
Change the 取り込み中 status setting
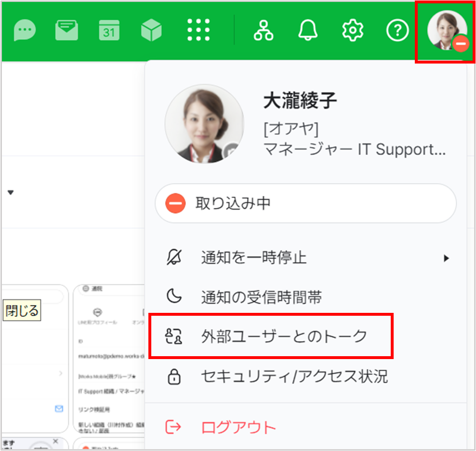tap(305, 204)
